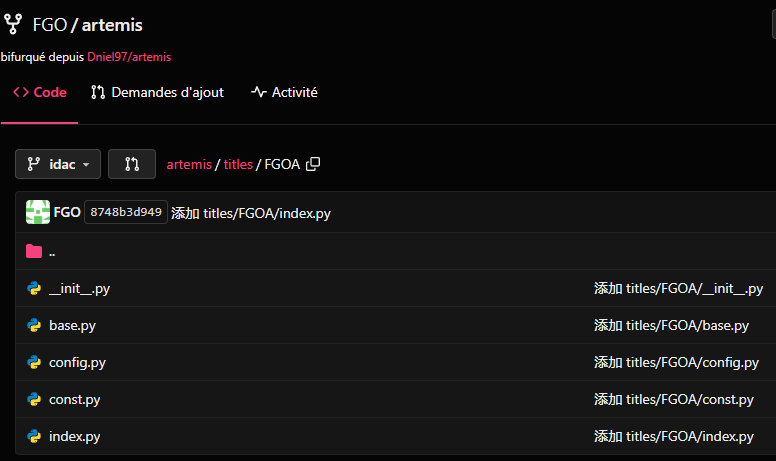
Task: Open the Dniel97/artemis source repository link
Action: 129,57
